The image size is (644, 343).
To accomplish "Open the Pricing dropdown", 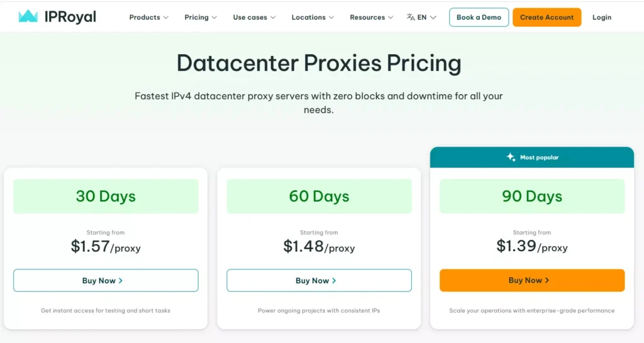I will [201, 18].
